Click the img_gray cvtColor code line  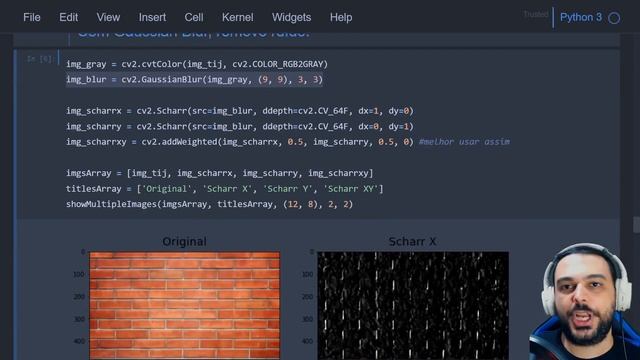[197, 64]
